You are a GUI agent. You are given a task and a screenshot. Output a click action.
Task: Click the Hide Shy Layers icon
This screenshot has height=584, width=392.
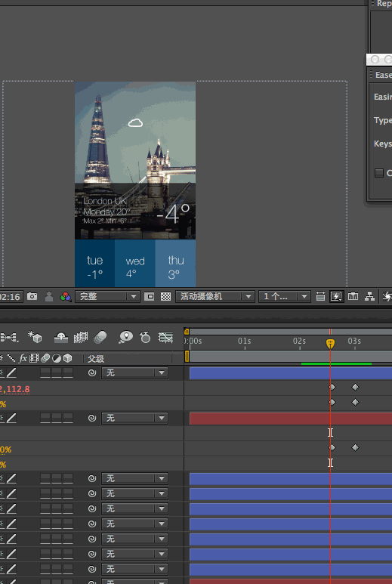[x=61, y=338]
